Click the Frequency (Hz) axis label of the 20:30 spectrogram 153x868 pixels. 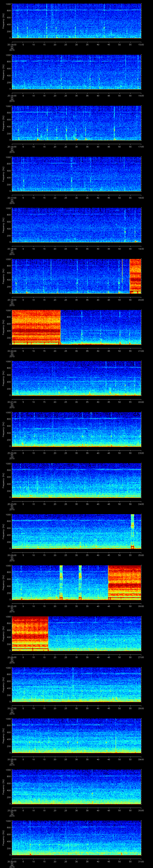pyautogui.click(x=3, y=838)
